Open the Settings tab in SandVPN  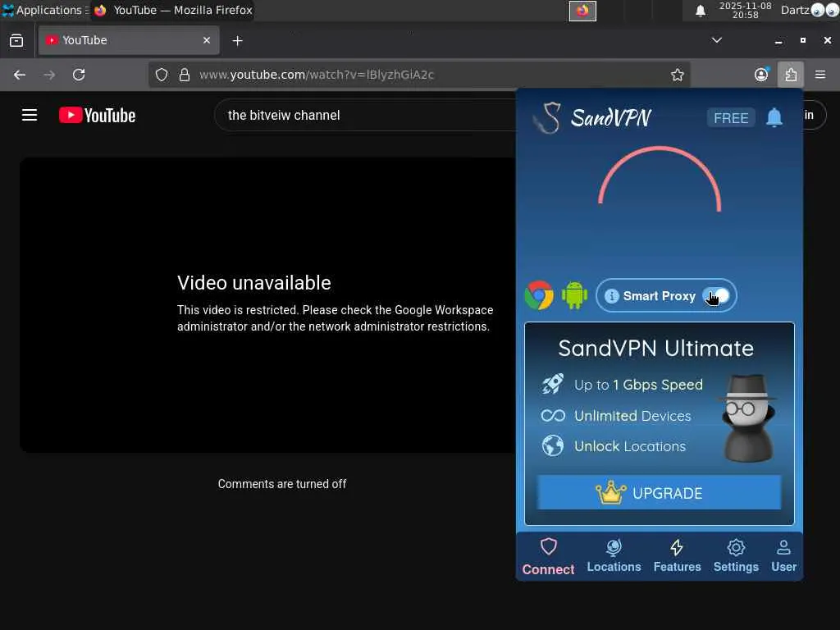click(x=736, y=556)
